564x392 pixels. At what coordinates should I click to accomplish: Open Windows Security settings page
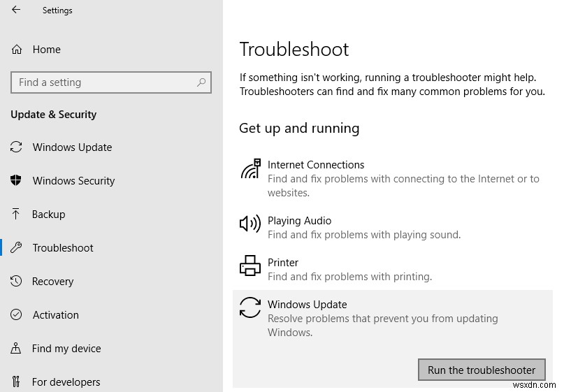click(x=73, y=181)
